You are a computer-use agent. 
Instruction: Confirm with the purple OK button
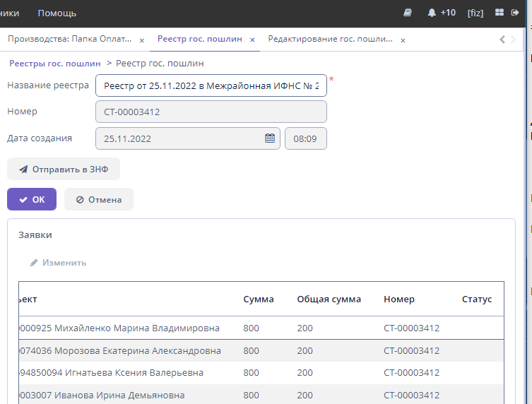[x=32, y=200]
